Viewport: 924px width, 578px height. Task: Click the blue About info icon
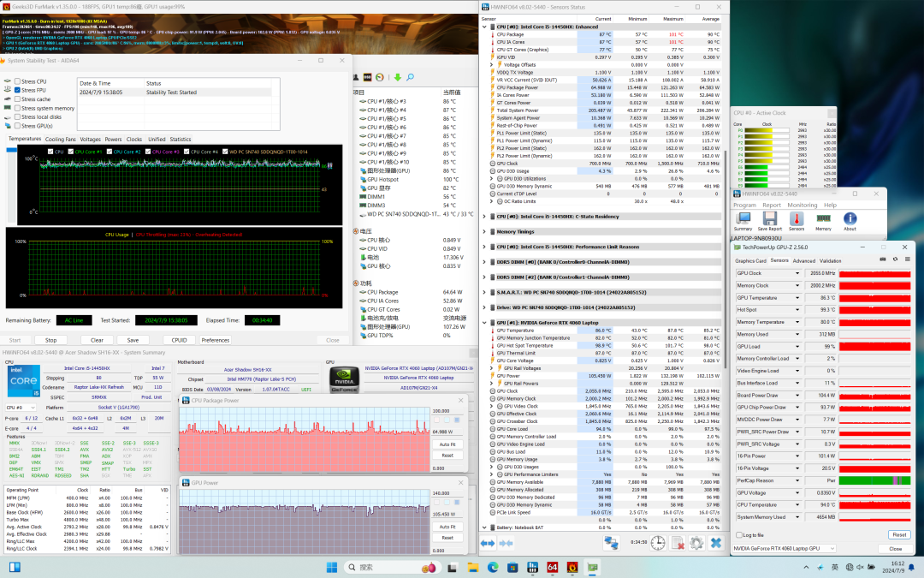tap(850, 220)
